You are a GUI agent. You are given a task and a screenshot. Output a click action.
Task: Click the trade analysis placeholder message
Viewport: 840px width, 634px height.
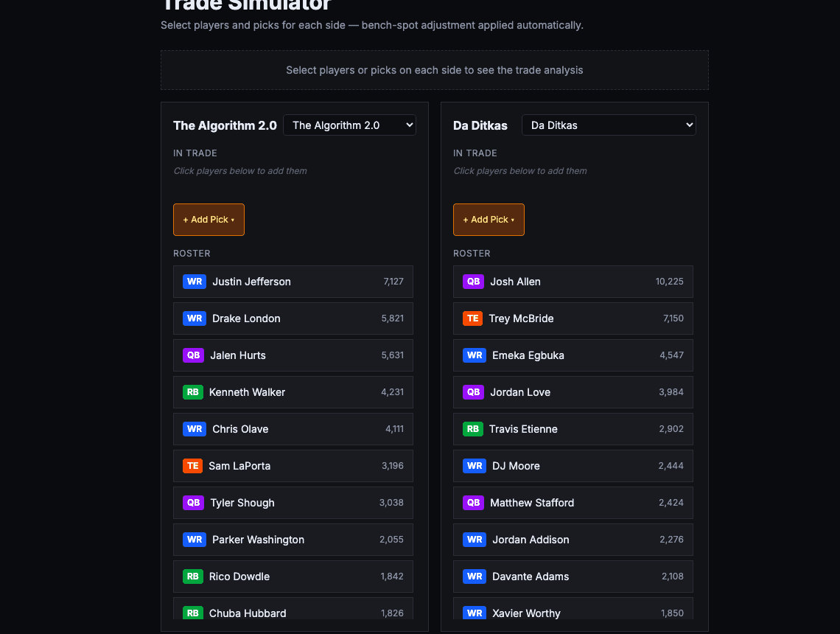click(x=435, y=70)
